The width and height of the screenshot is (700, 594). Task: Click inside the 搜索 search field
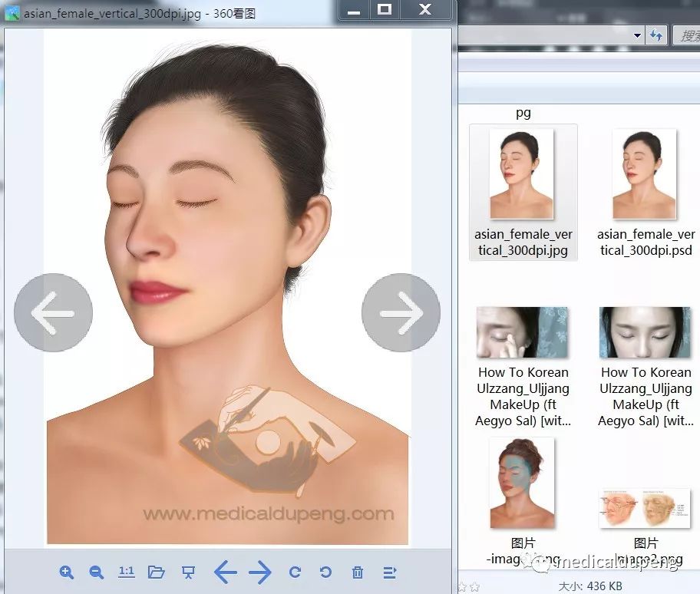pos(687,35)
